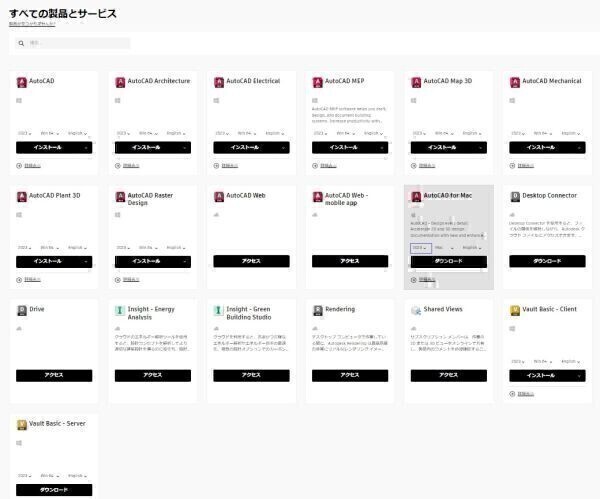Access Insight - Green Building Studio
The width and height of the screenshot is (600, 499).
tap(251, 375)
